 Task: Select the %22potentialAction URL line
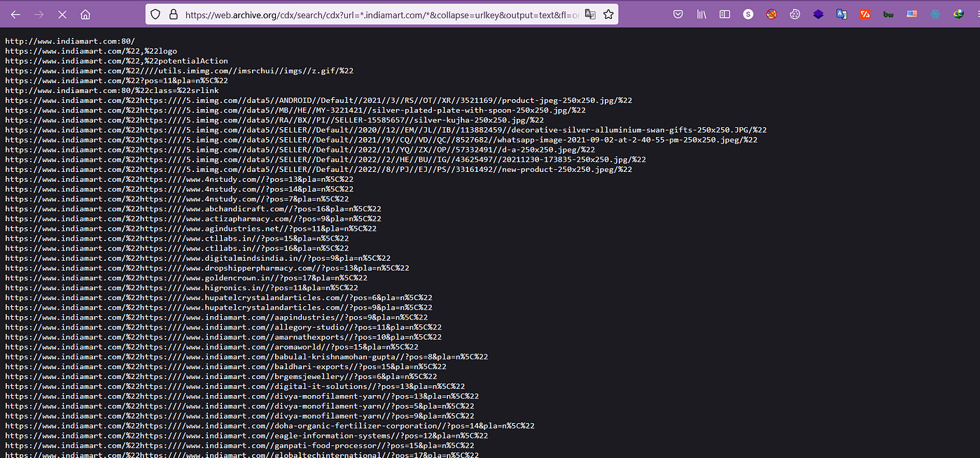pos(116,61)
